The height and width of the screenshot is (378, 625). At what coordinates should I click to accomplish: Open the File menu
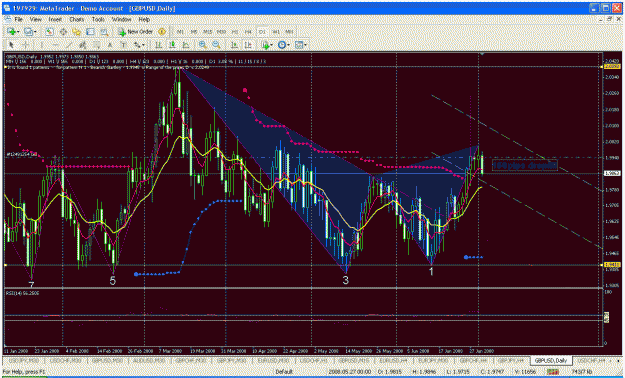[x=18, y=19]
